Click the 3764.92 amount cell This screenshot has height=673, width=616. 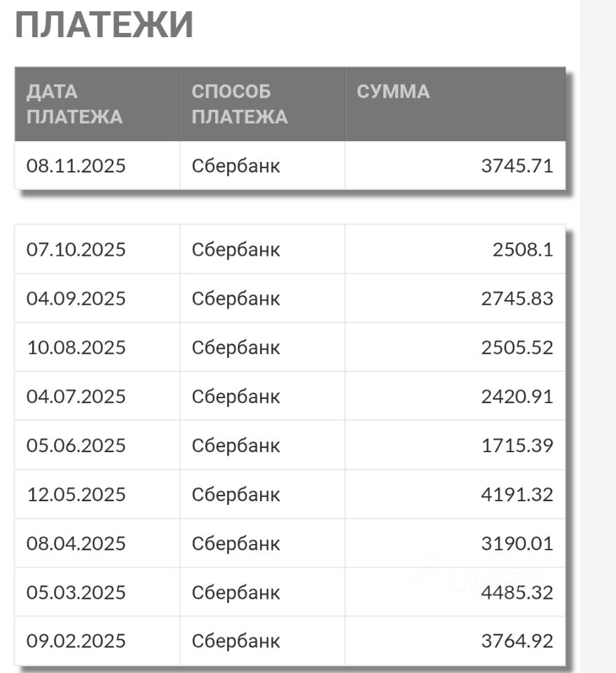click(x=516, y=641)
